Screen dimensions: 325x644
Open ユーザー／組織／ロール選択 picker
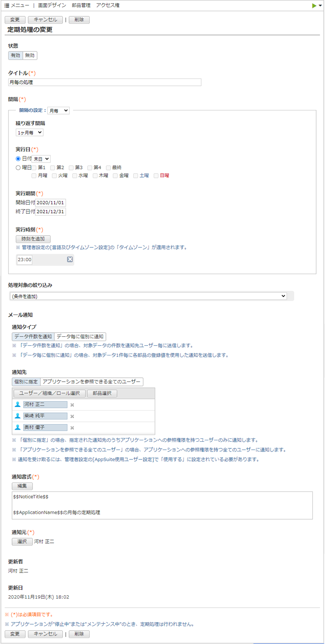pyautogui.click(x=49, y=393)
